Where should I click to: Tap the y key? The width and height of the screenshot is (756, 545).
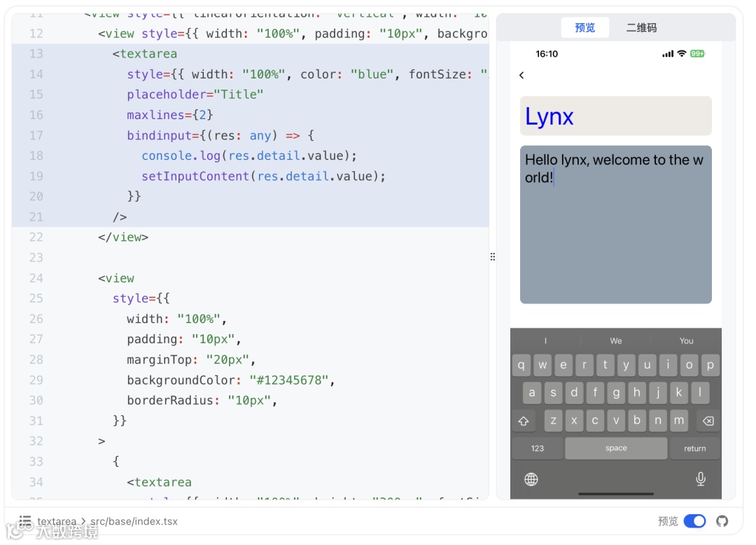click(x=626, y=365)
